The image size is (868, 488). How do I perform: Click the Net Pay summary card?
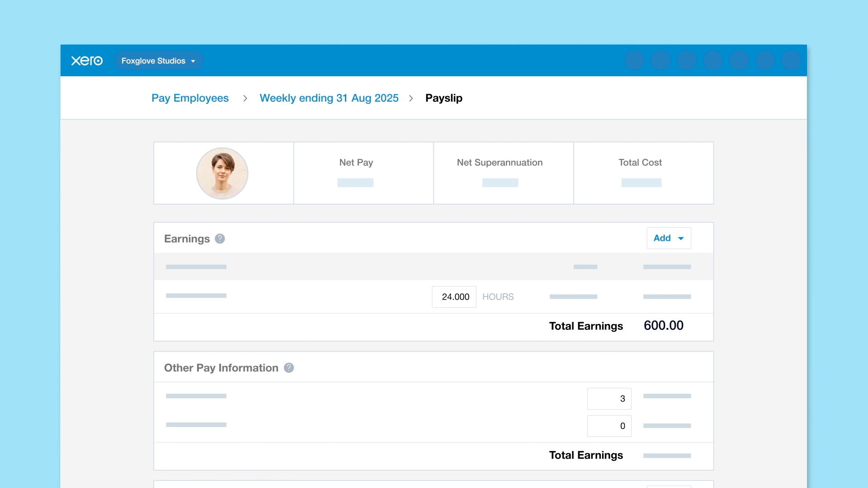point(363,173)
